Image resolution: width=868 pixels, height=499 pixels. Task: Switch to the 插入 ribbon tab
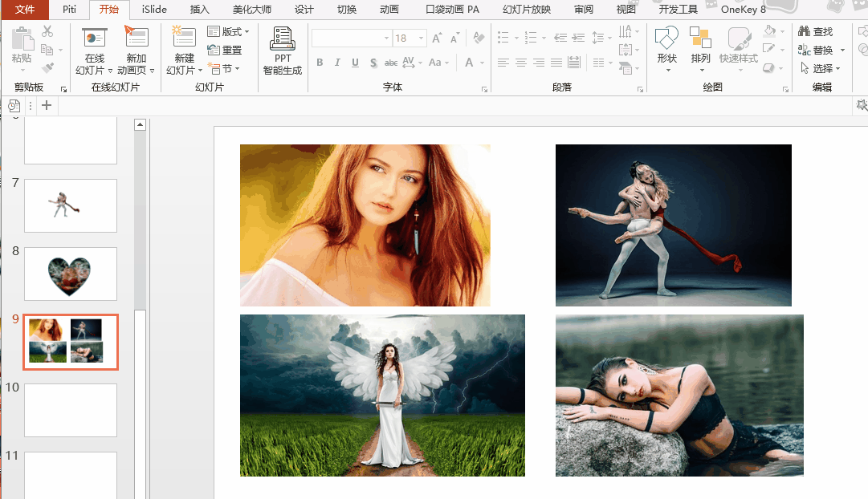(199, 10)
